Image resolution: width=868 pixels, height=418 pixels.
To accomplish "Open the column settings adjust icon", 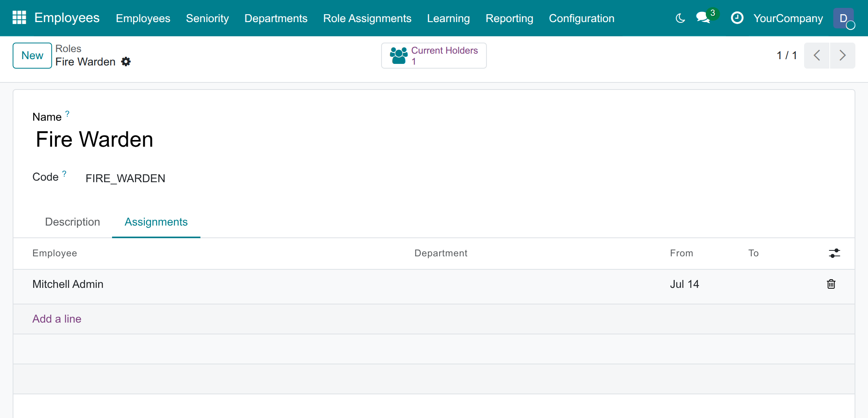I will pyautogui.click(x=834, y=253).
